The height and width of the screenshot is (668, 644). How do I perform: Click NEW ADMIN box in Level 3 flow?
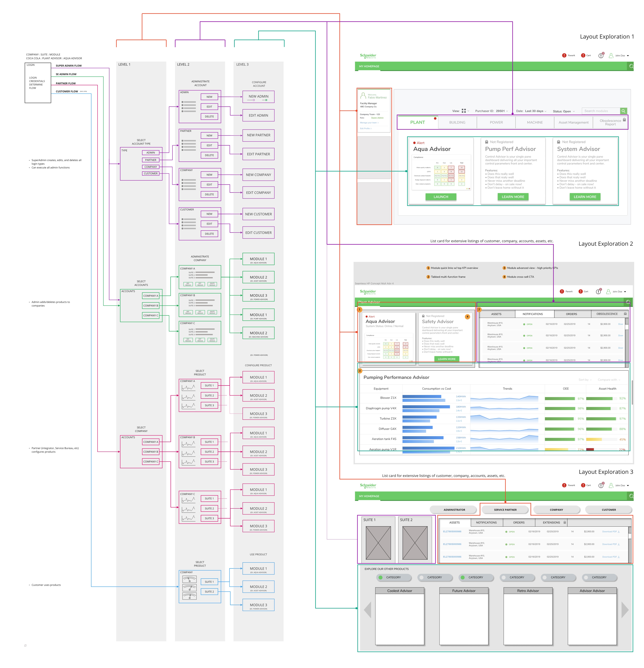pyautogui.click(x=258, y=97)
